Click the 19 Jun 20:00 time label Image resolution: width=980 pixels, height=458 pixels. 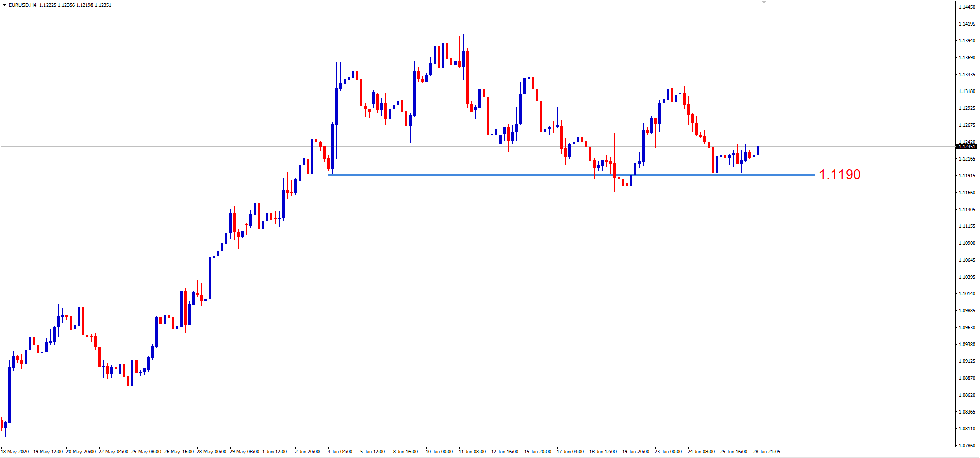click(635, 452)
